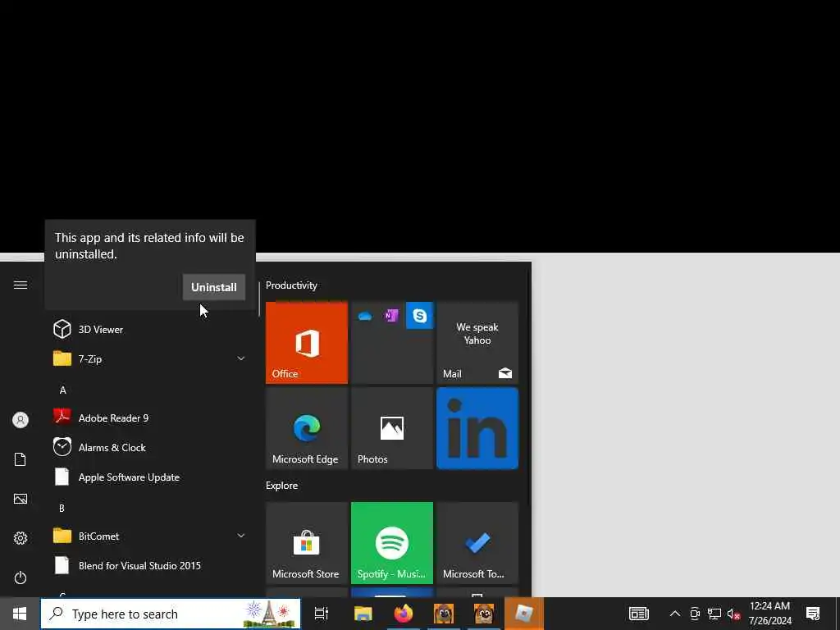Open Documents from Start sidebar
840x630 pixels.
click(21, 459)
